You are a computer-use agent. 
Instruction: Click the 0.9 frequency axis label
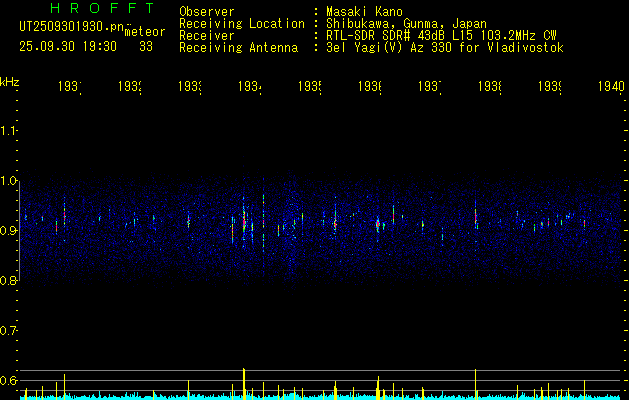coord(9,231)
